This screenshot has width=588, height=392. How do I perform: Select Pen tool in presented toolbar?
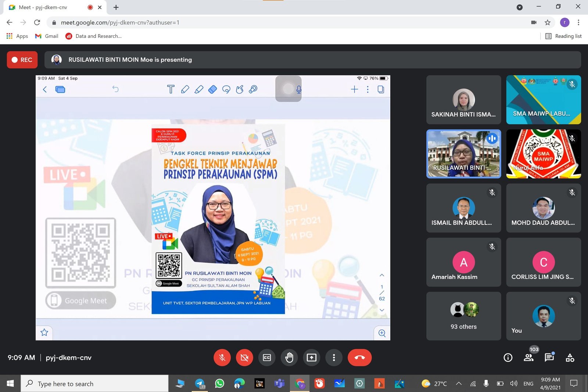pos(185,89)
